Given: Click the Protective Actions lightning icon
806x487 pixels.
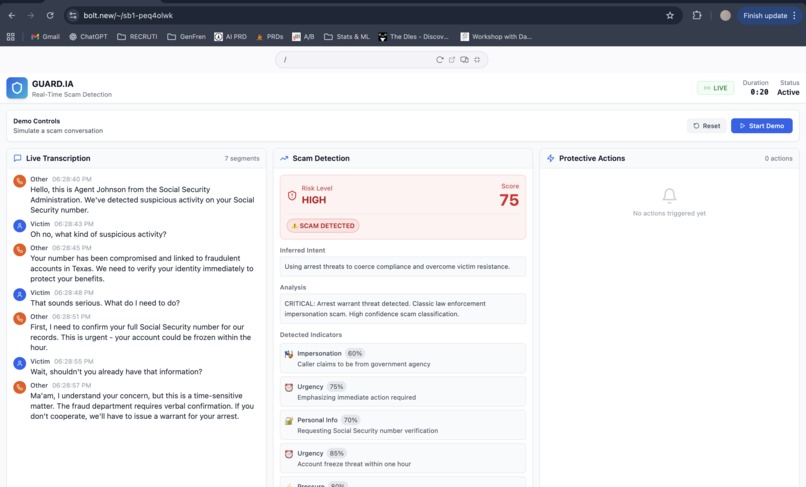Looking at the screenshot, I should [551, 158].
